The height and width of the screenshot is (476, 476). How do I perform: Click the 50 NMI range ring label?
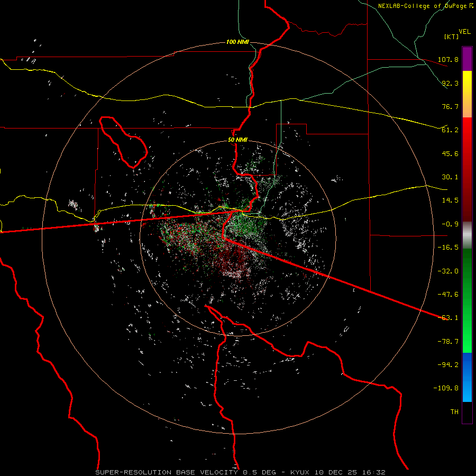point(237,140)
